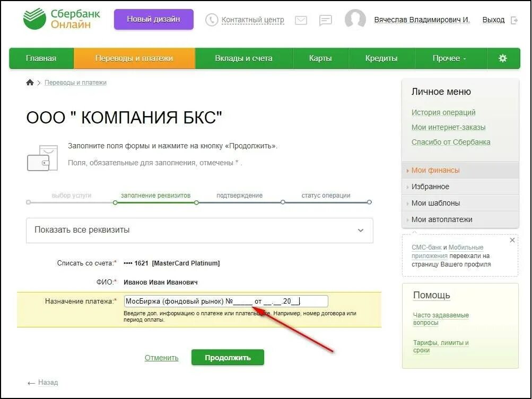Viewport: 532px width, 399px height.
Task: Click the Назначение платежа input field
Action: [x=226, y=301]
